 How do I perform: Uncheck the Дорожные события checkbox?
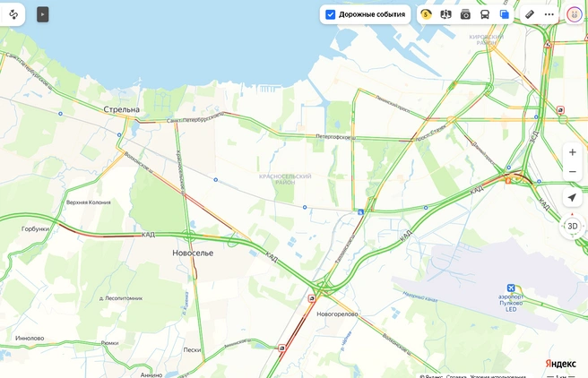pos(330,14)
